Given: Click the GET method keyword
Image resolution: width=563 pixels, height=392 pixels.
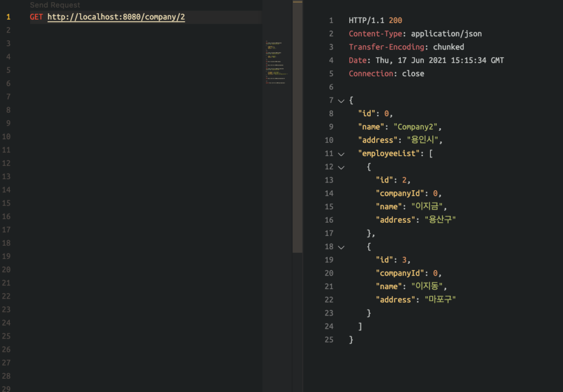Looking at the screenshot, I should [x=36, y=17].
